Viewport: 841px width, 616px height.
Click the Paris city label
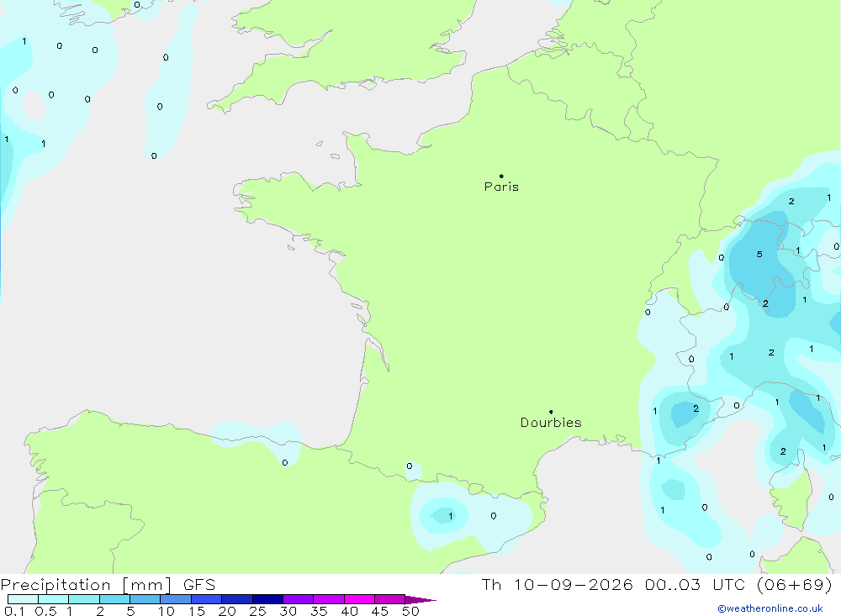tap(501, 187)
